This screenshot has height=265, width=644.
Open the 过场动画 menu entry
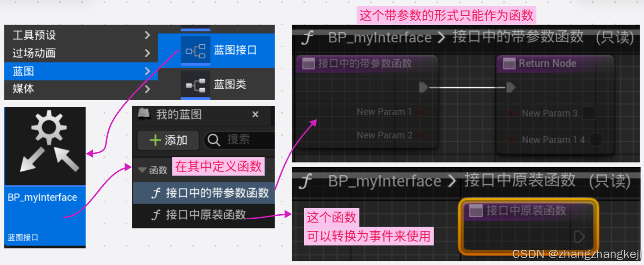[81, 53]
